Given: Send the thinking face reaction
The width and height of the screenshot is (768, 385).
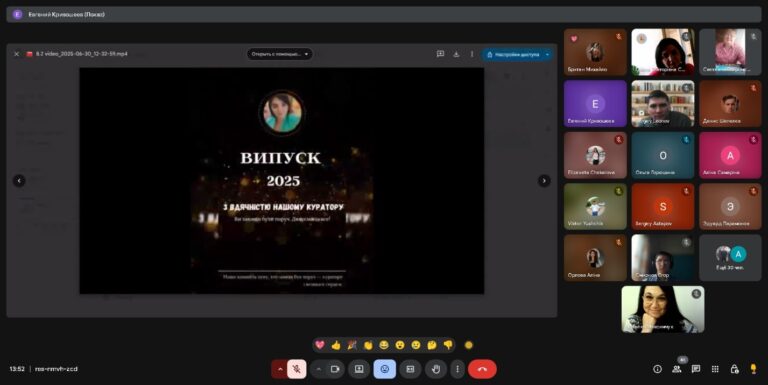Looking at the screenshot, I should pyautogui.click(x=432, y=345).
